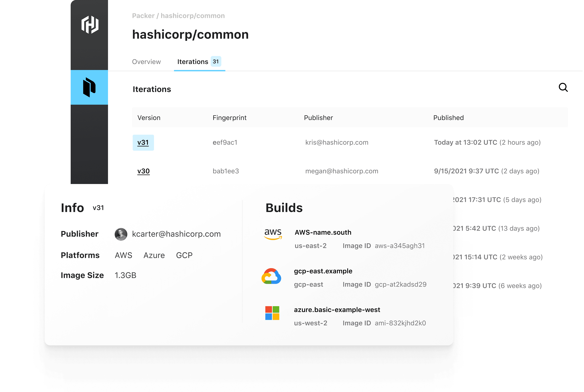
Task: Click the 15:14 UTC (2 weeks ago) entry
Action: (x=498, y=257)
